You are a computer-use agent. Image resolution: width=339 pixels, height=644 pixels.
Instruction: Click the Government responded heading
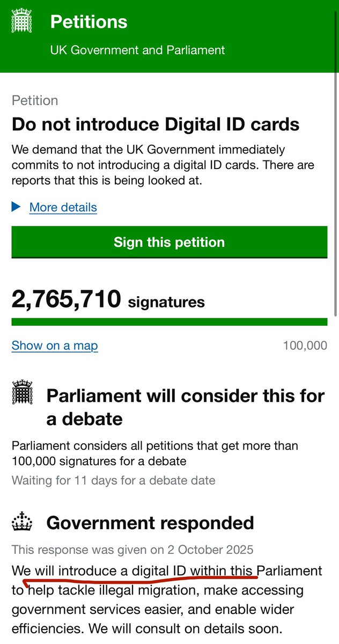coord(150,522)
